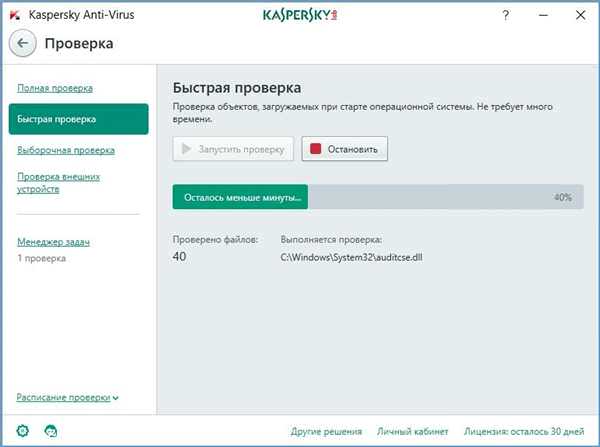The height and width of the screenshot is (447, 600).
Task: Open help with the question mark icon
Action: point(505,15)
